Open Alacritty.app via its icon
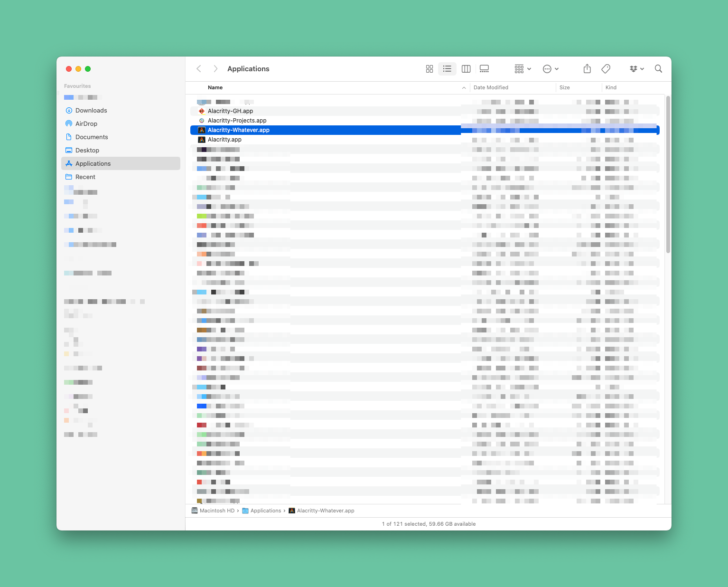 coord(202,139)
